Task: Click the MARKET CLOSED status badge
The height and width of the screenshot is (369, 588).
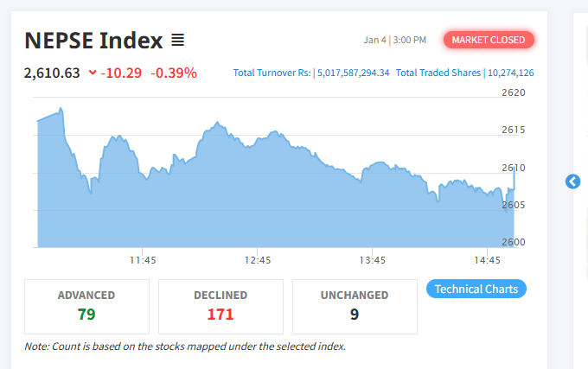Action: click(x=489, y=40)
